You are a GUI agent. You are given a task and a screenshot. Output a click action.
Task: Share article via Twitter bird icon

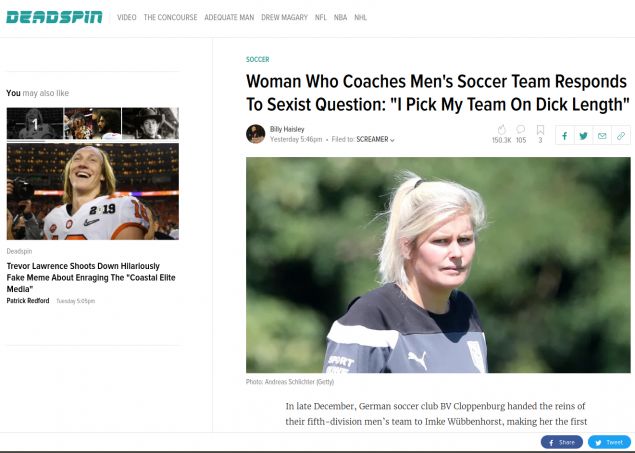click(584, 135)
